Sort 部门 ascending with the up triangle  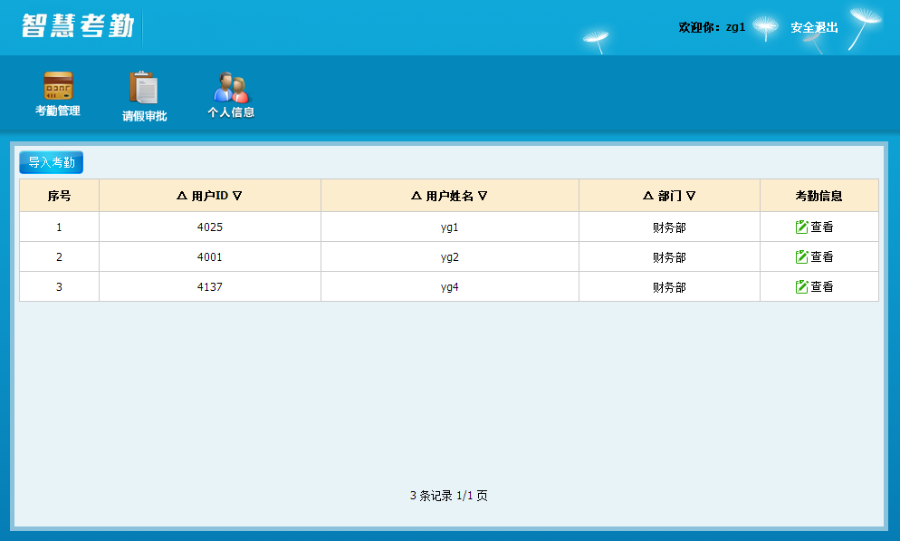click(x=648, y=196)
